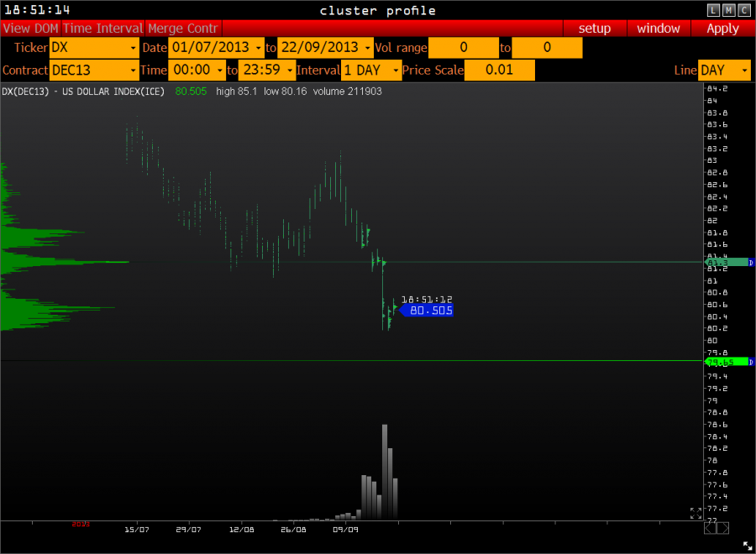Select the blue 80.505 current price label
Image resolution: width=756 pixels, height=554 pixels.
tap(428, 311)
